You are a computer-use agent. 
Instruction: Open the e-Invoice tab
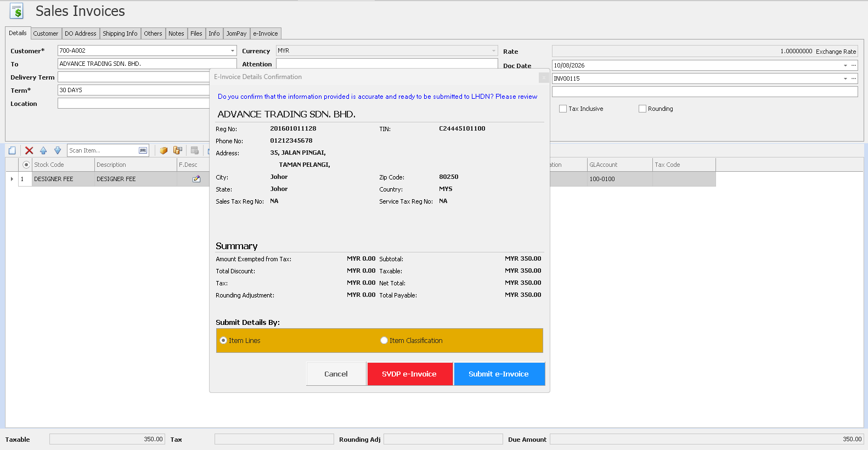pos(266,33)
